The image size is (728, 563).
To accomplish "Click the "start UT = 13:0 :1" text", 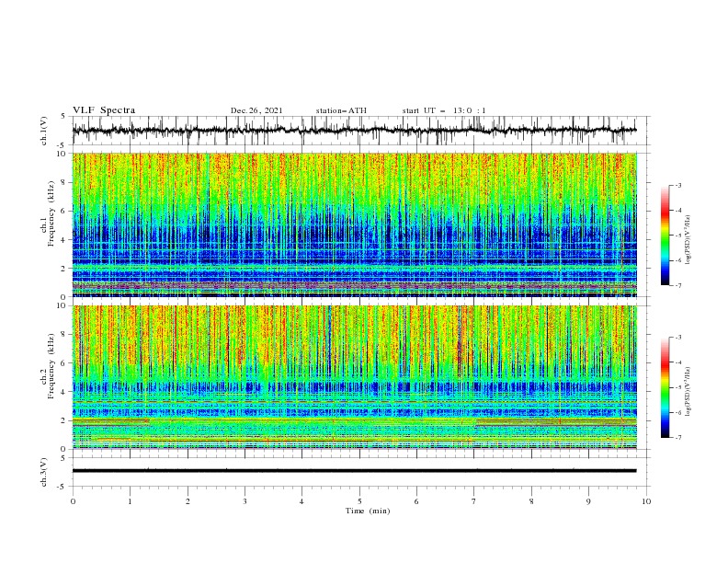I will (444, 110).
